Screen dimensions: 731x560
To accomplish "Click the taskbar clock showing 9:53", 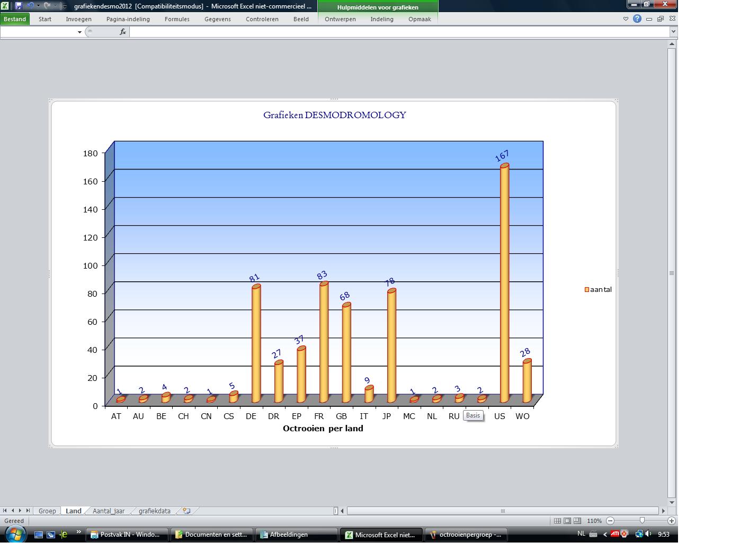I will 664,534.
